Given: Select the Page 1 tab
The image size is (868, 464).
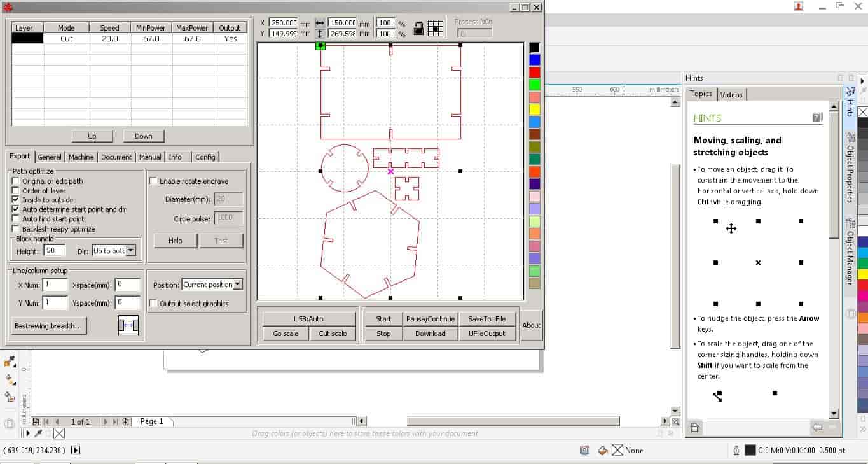Looking at the screenshot, I should [x=152, y=421].
